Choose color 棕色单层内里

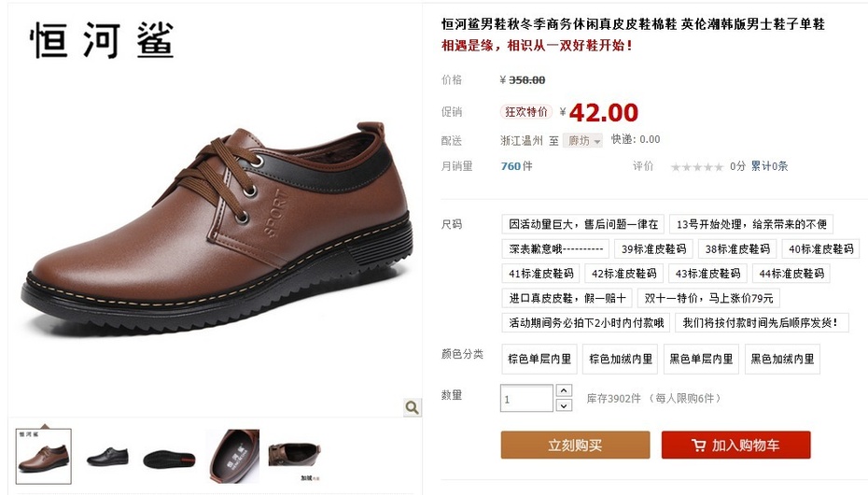coord(539,359)
